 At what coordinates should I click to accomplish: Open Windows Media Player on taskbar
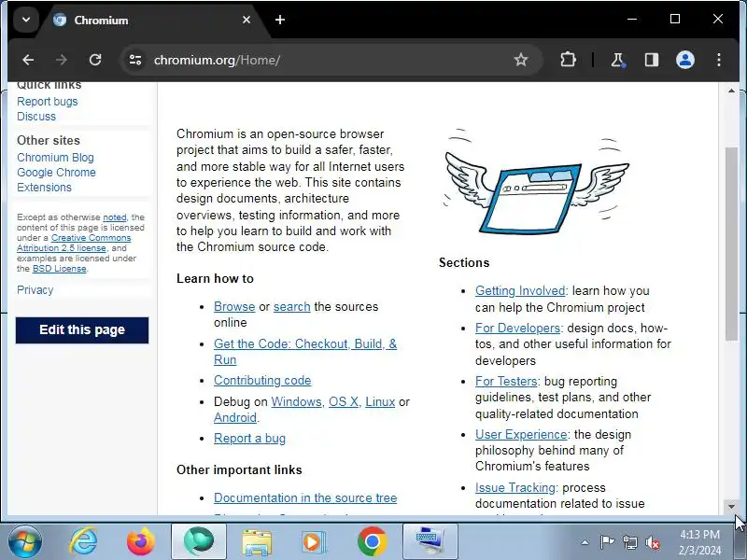[314, 542]
